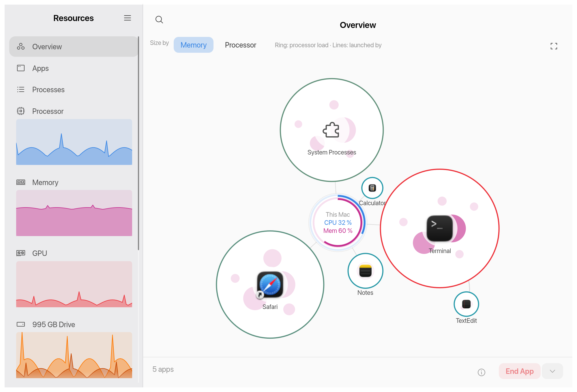
Task: Go to Apps in the sidebar
Action: [74, 68]
